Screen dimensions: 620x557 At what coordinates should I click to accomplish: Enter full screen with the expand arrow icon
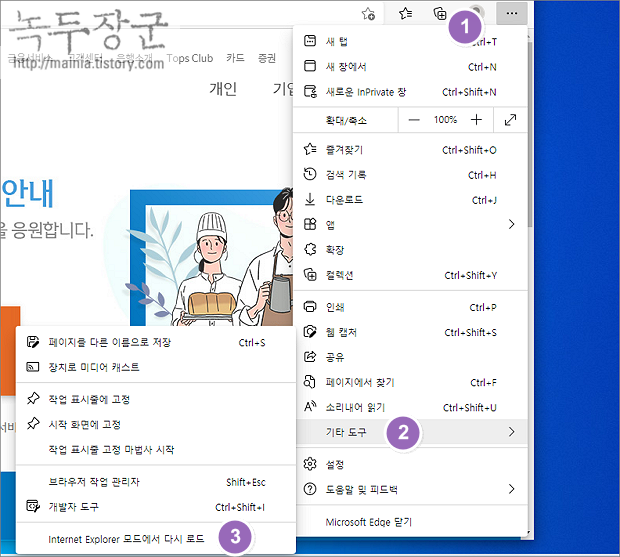(x=510, y=120)
